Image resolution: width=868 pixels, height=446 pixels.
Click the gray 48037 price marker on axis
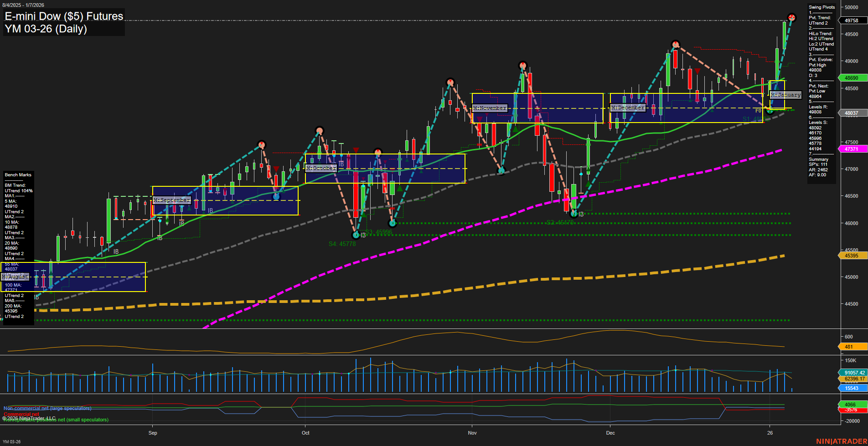coord(852,113)
